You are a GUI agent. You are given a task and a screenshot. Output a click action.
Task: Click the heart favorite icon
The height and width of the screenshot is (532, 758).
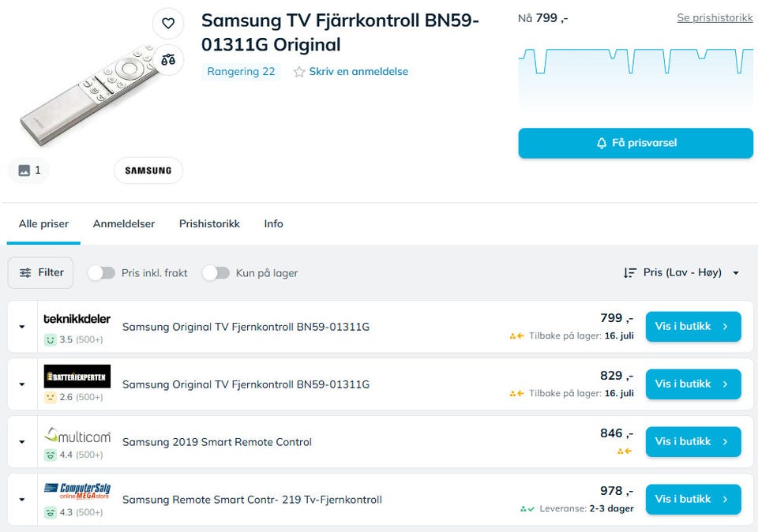[x=168, y=24]
